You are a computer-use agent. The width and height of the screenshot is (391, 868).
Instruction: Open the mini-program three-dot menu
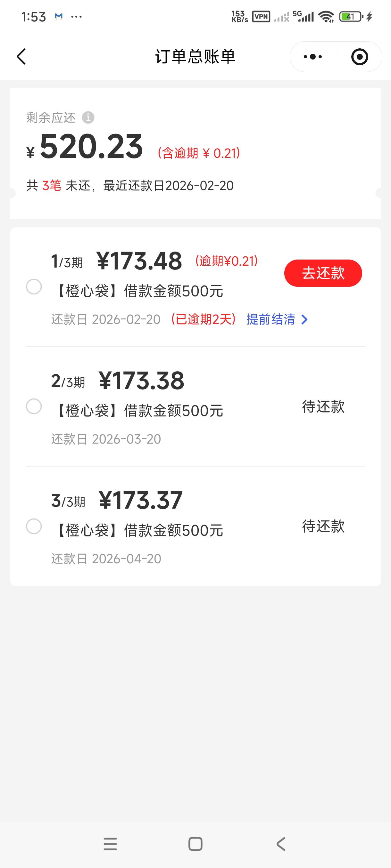click(313, 57)
